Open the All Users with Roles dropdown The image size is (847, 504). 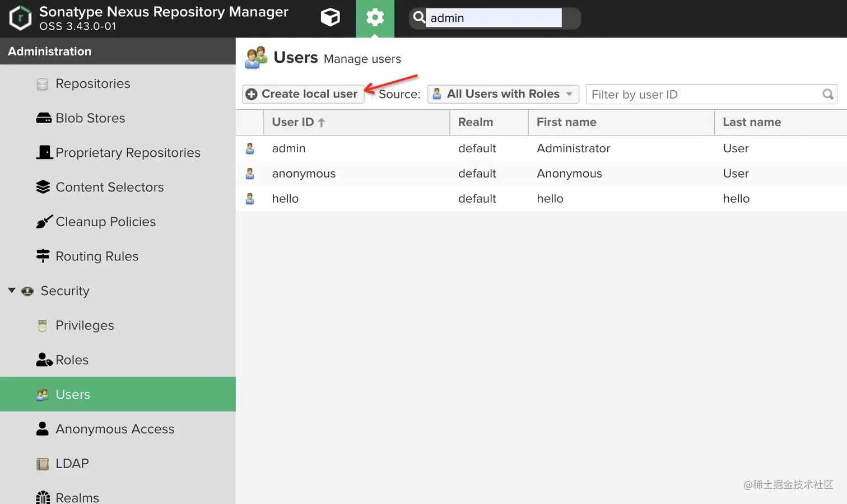coord(503,94)
